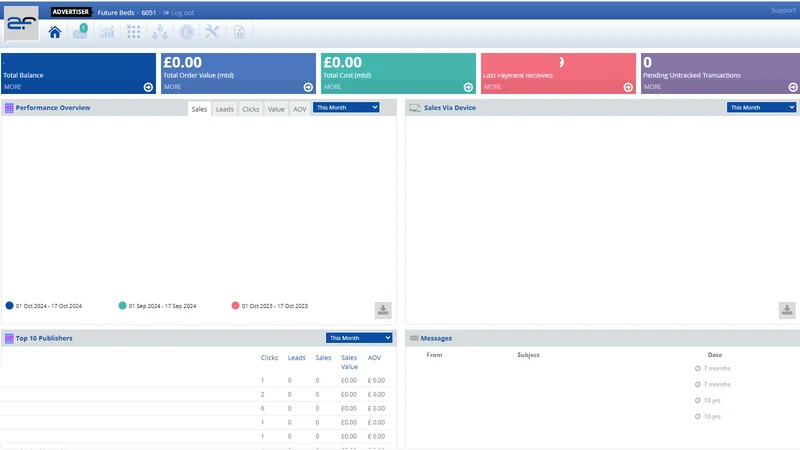
Task: Open the tools wrench icon
Action: point(212,32)
